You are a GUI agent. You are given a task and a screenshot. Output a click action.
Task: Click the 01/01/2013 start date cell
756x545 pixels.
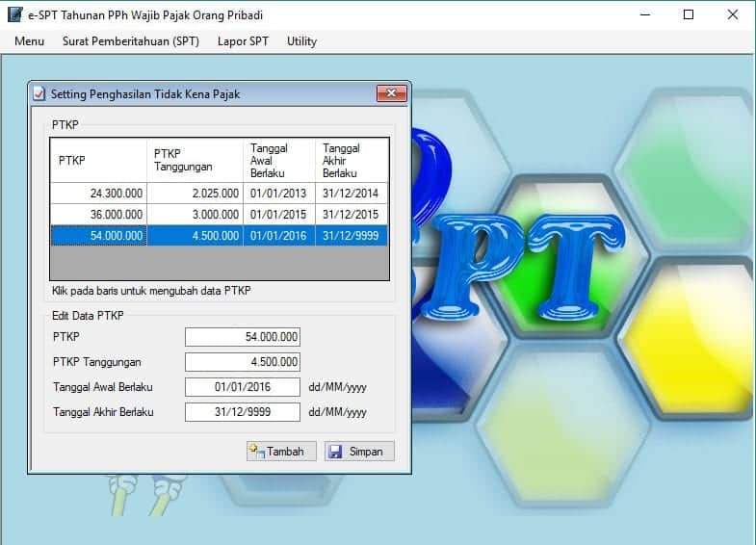tap(279, 194)
